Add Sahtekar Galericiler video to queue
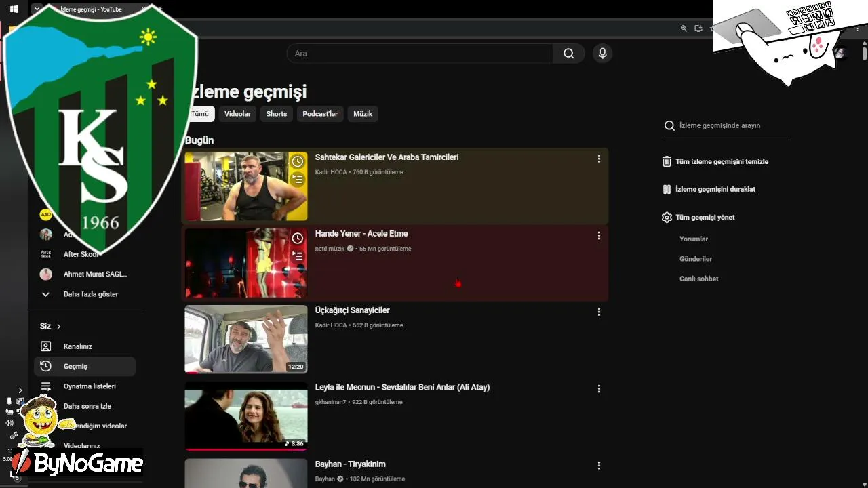Screen dimensions: 868x488 pos(297,179)
